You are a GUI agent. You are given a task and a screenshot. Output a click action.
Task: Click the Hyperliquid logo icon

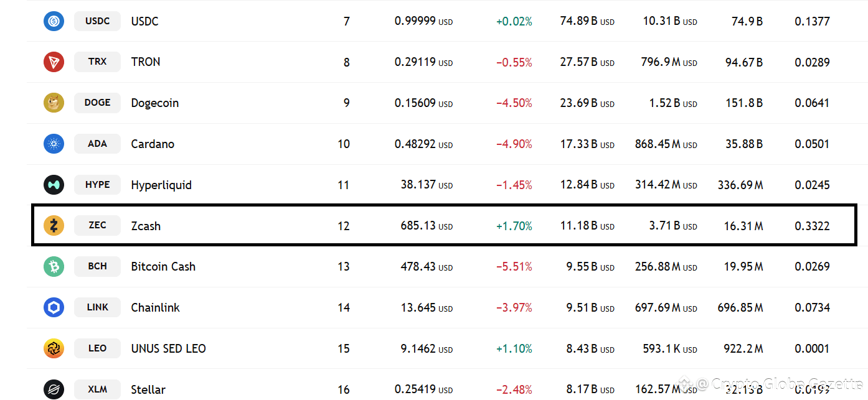(54, 185)
